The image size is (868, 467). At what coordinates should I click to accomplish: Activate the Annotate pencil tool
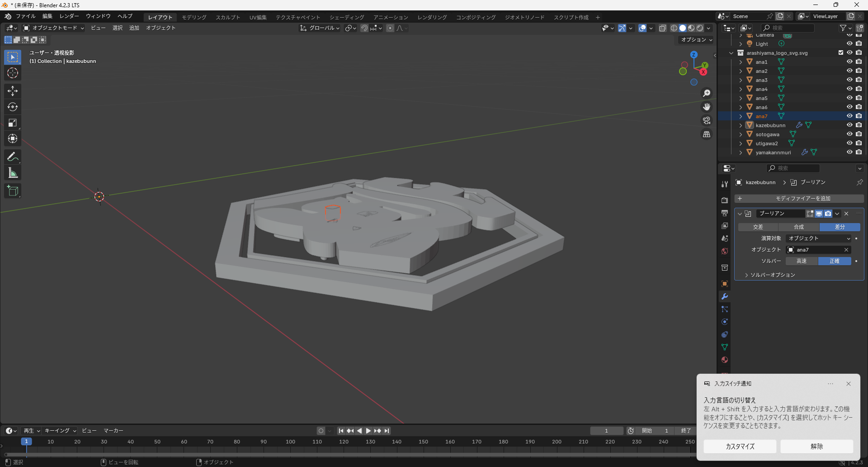pyautogui.click(x=13, y=157)
